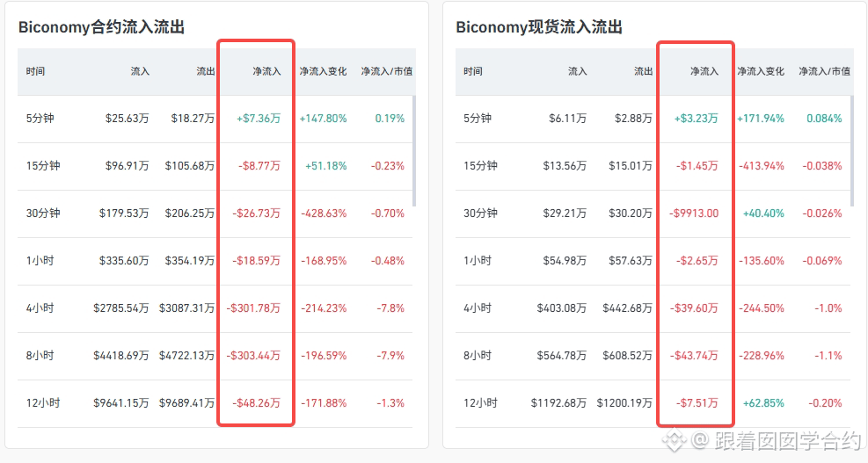This screenshot has width=868, height=463.
Task: Click outflow value $18.27万
Action: [193, 119]
